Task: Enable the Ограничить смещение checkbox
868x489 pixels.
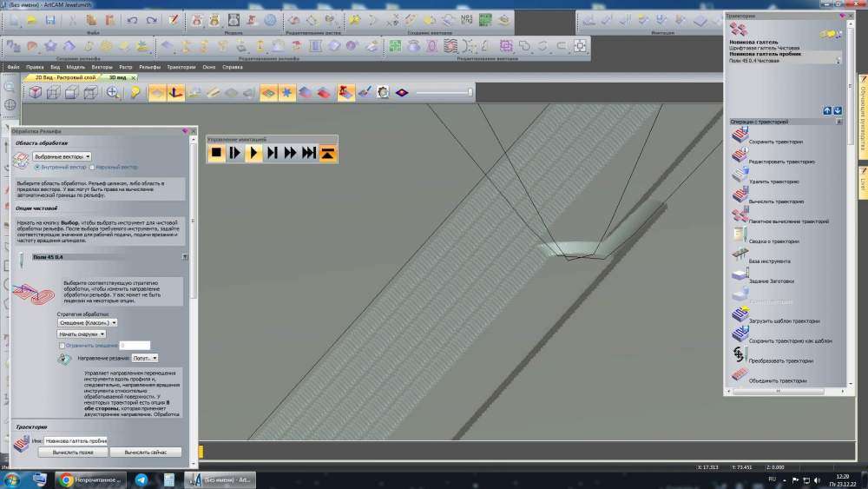Action: 61,346
